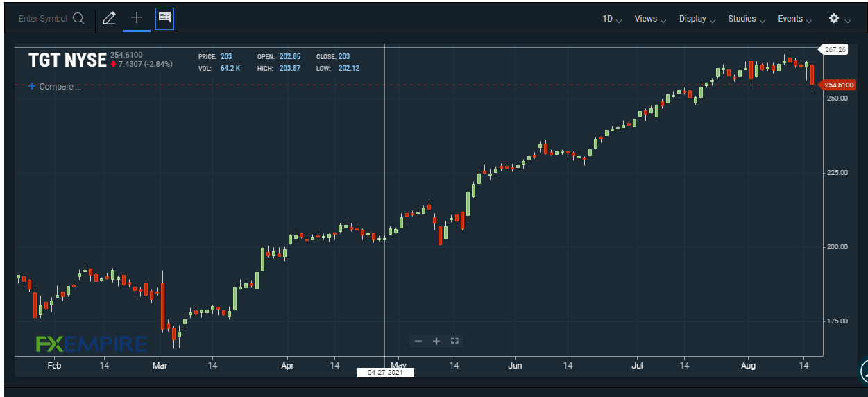Click the Jun label on time axis

pyautogui.click(x=515, y=364)
